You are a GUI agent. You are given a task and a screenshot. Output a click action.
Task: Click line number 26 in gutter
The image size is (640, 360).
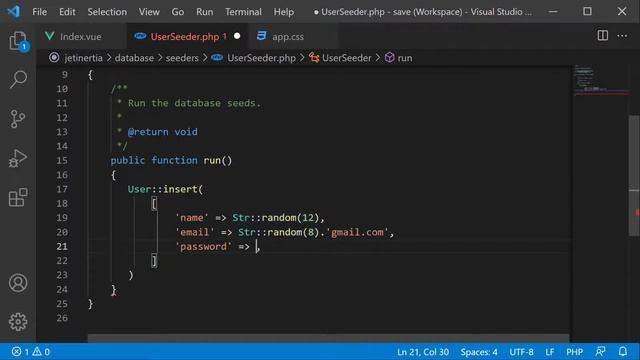(62, 318)
